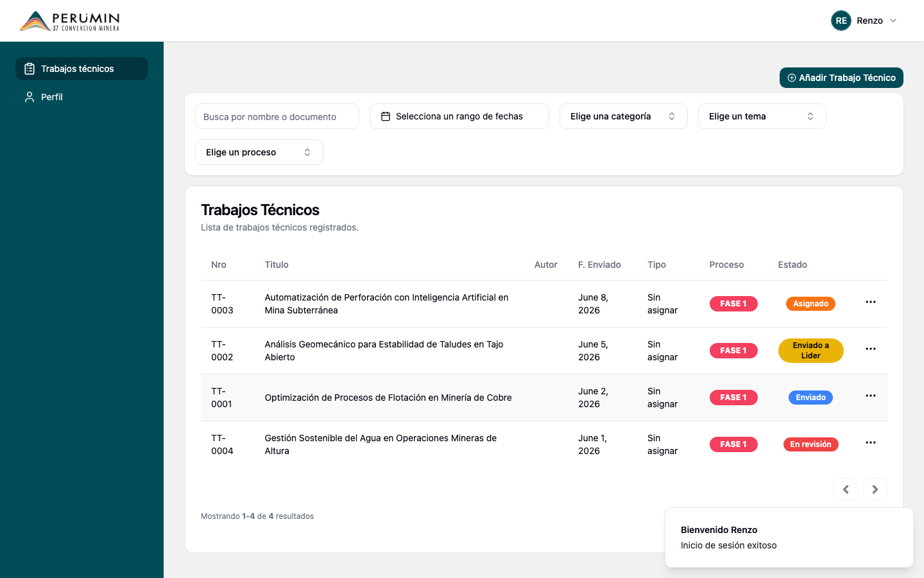This screenshot has height=578, width=924.
Task: Click the PERUMIN logo
Action: [x=69, y=21]
